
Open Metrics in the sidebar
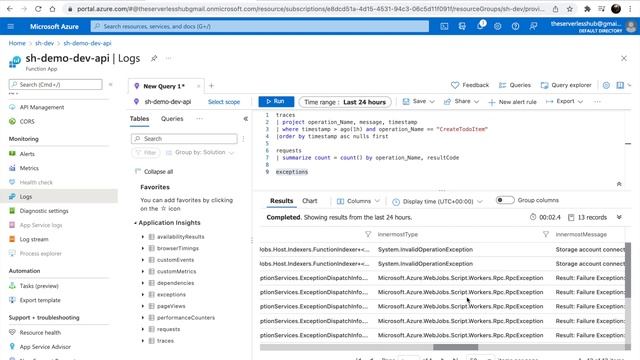(x=29, y=168)
